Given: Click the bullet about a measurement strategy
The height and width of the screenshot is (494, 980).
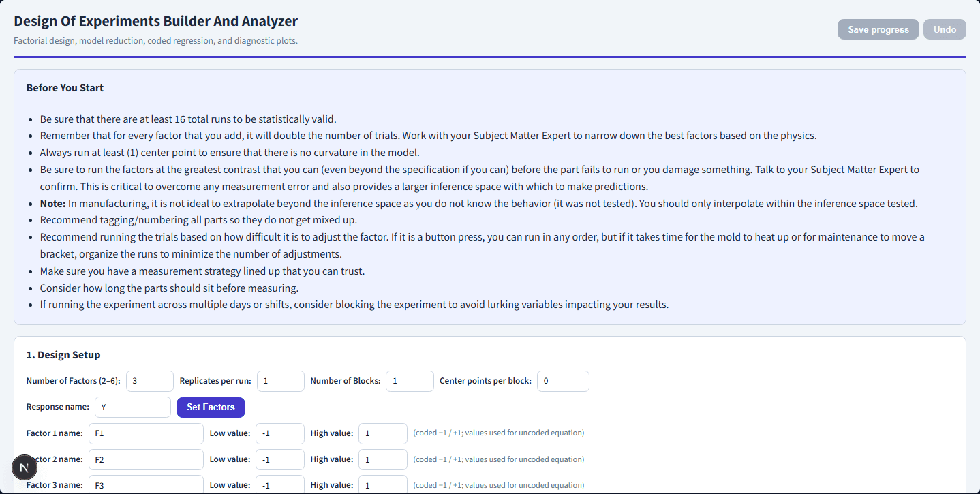Looking at the screenshot, I should tap(202, 271).
